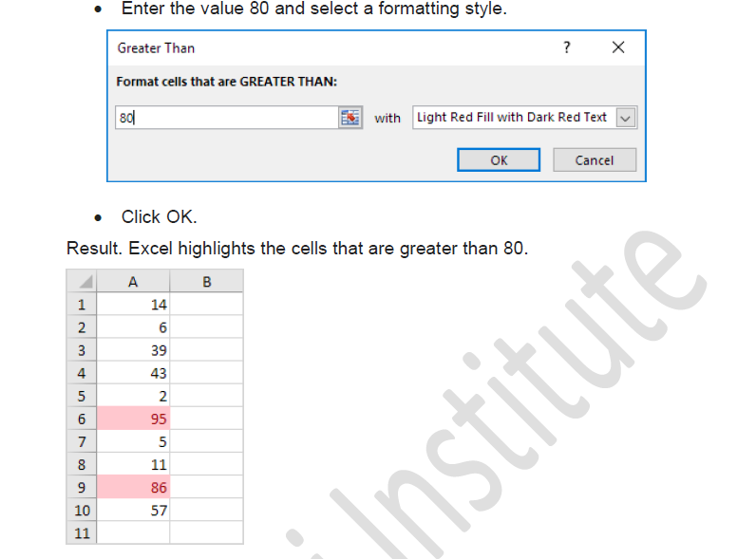The image size is (756, 559).
Task: Select cell containing 57
Action: tap(133, 511)
